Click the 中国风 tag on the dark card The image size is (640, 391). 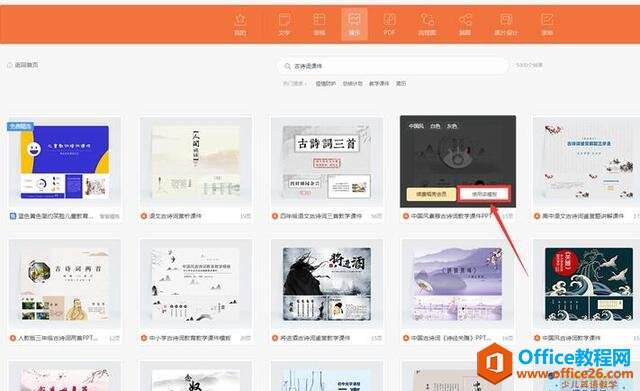click(x=416, y=126)
